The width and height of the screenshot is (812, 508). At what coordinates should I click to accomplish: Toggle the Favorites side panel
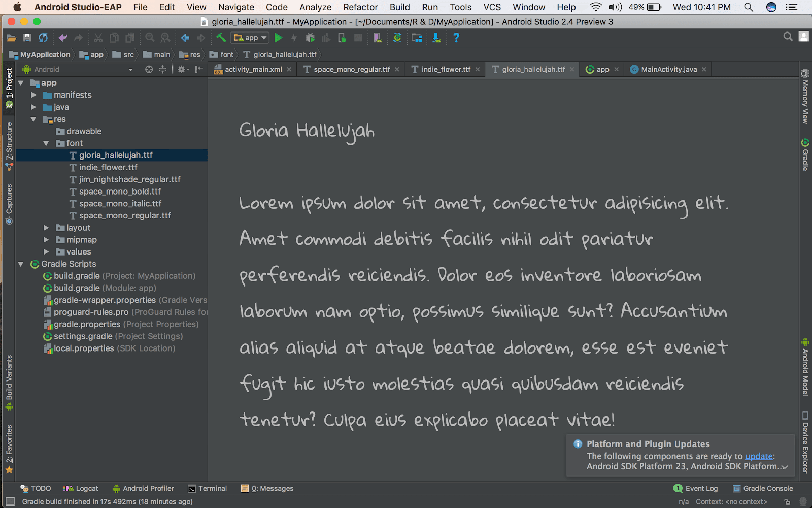point(9,449)
